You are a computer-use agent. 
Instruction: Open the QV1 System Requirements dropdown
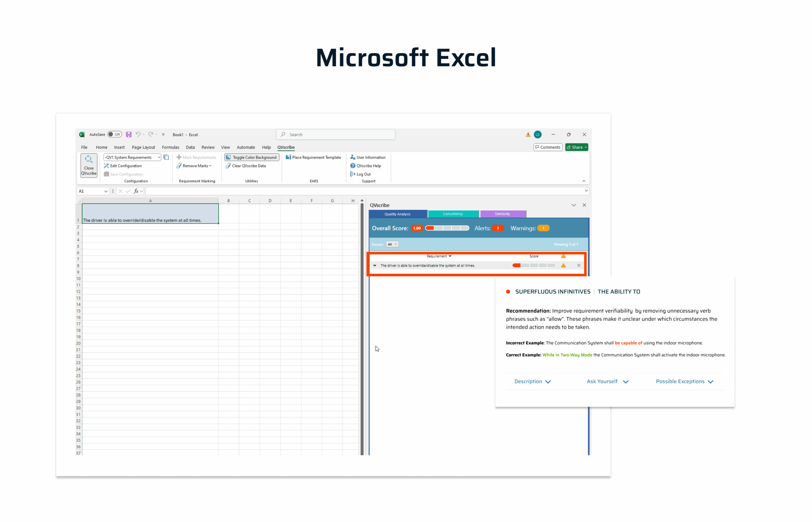132,157
